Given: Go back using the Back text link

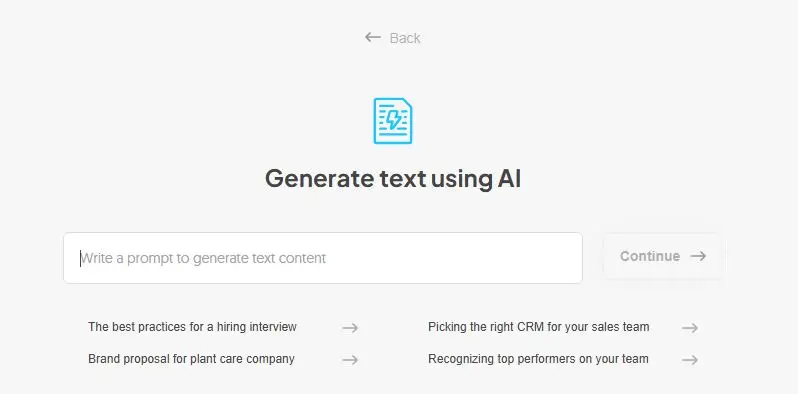Looking at the screenshot, I should 405,38.
